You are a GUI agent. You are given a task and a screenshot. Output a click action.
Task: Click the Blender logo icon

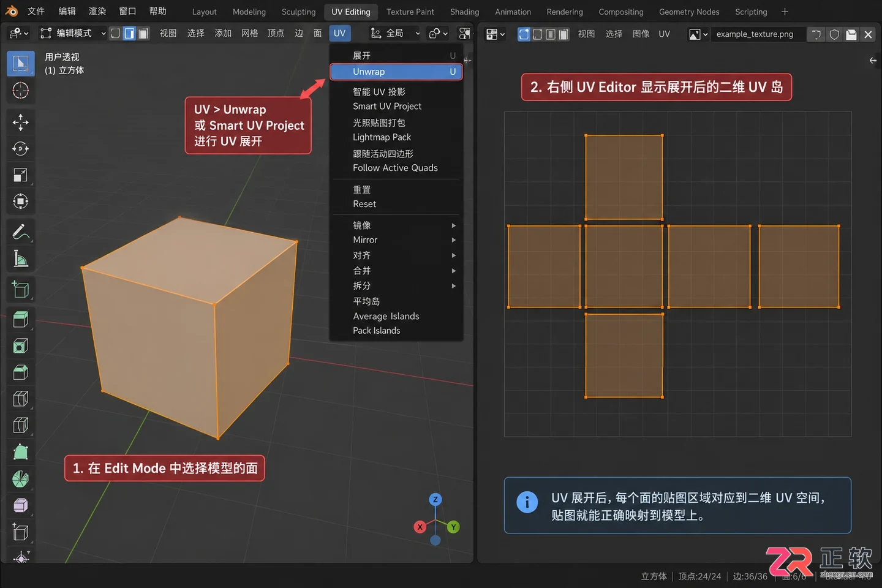[x=12, y=11]
